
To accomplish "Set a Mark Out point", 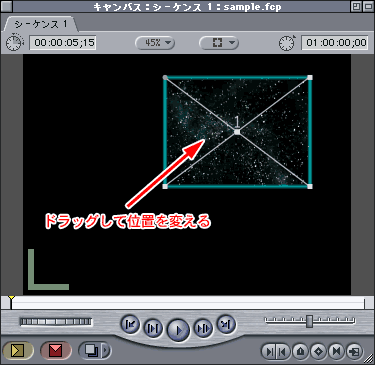I will pos(283,351).
